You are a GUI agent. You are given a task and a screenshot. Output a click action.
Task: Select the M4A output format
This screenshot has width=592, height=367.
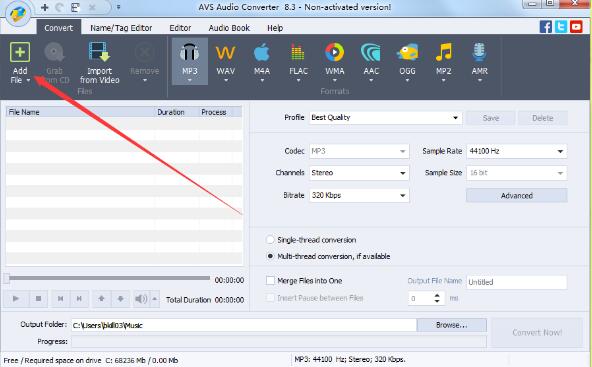pyautogui.click(x=262, y=61)
